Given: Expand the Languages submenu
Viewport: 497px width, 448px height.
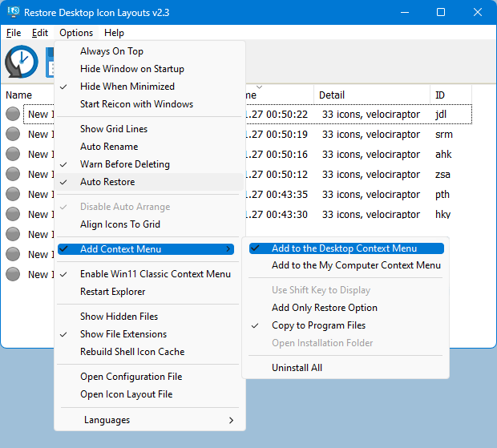Looking at the screenshot, I should [x=149, y=420].
